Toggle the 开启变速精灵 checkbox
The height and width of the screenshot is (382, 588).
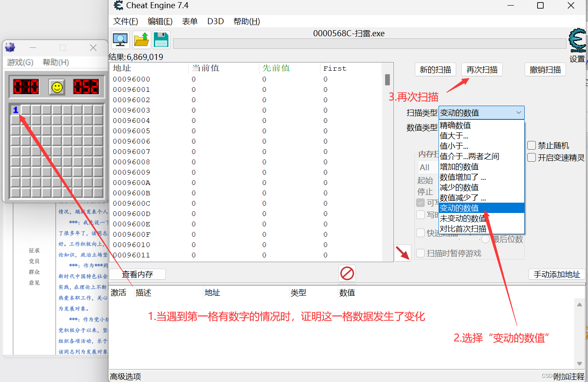click(532, 158)
